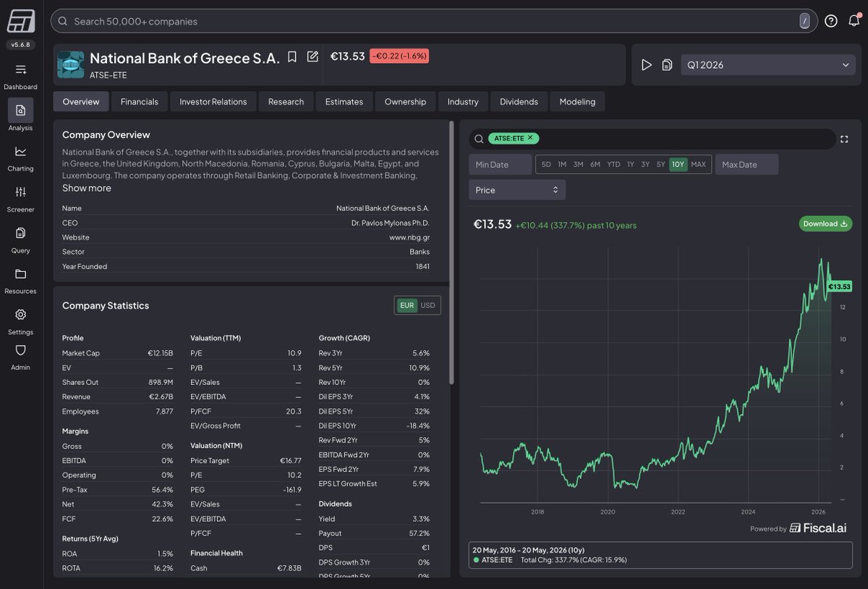Click the Dividend Yield value 3.3%
The image size is (868, 589).
(421, 519)
